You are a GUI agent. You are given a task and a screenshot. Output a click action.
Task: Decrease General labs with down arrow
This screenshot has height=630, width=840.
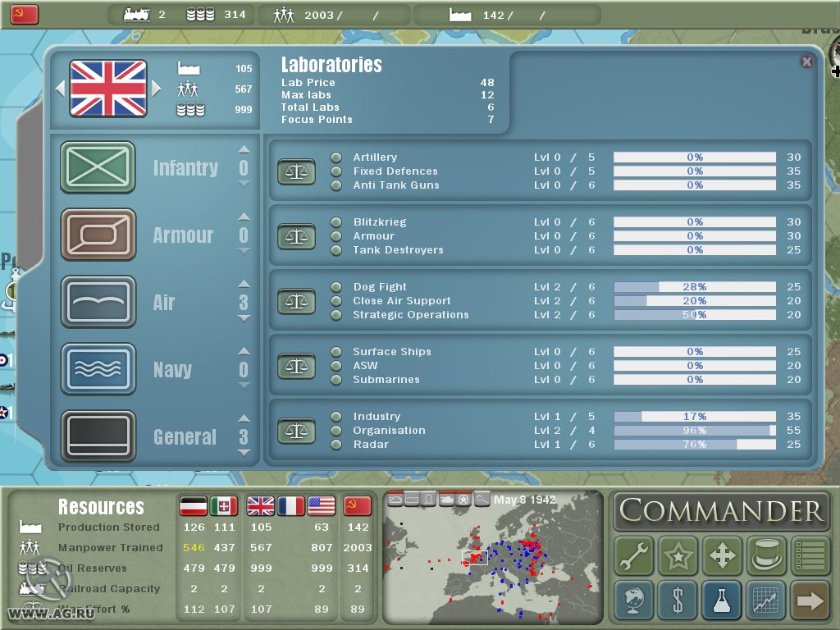click(x=244, y=453)
